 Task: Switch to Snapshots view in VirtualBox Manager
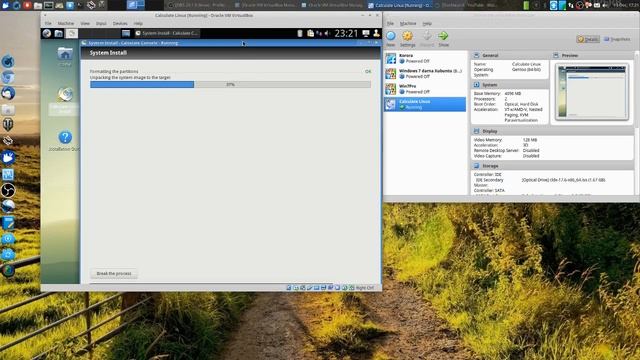617,39
